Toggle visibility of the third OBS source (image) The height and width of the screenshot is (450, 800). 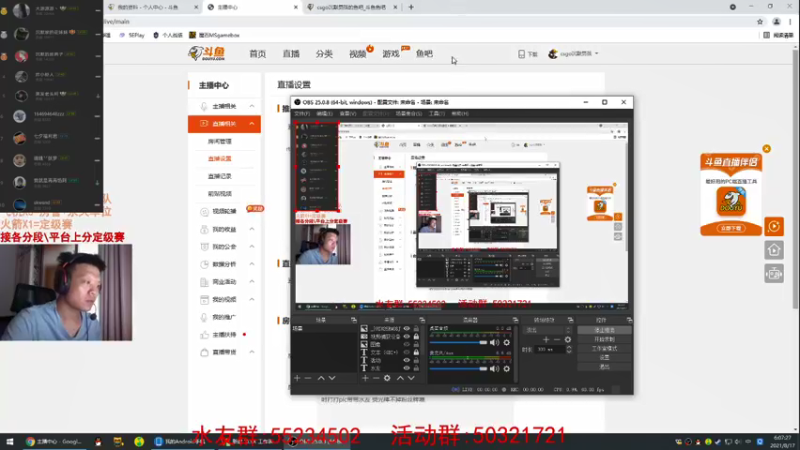point(407,344)
